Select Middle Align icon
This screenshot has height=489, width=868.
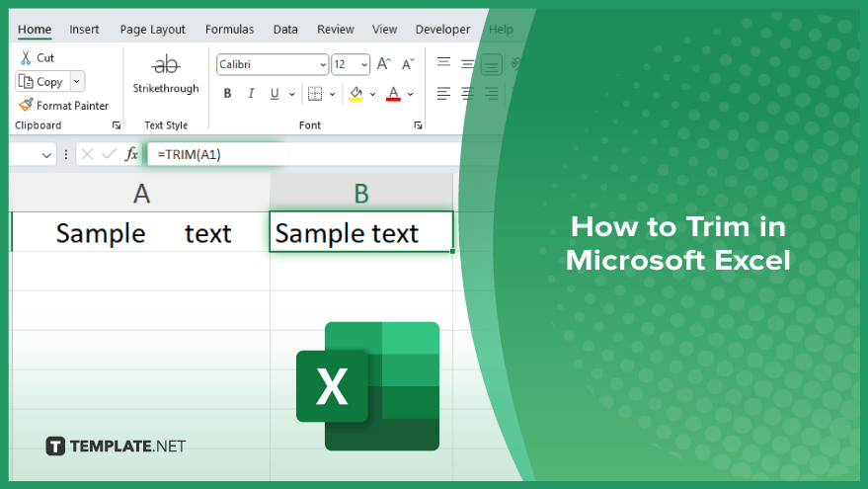tap(467, 64)
